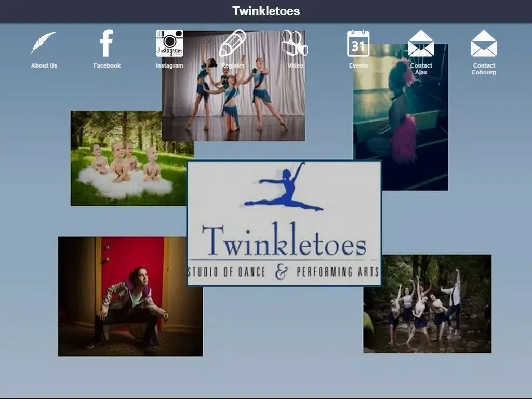
Task: Tap the Contact Cobourg envelope icon
Action: [x=484, y=43]
